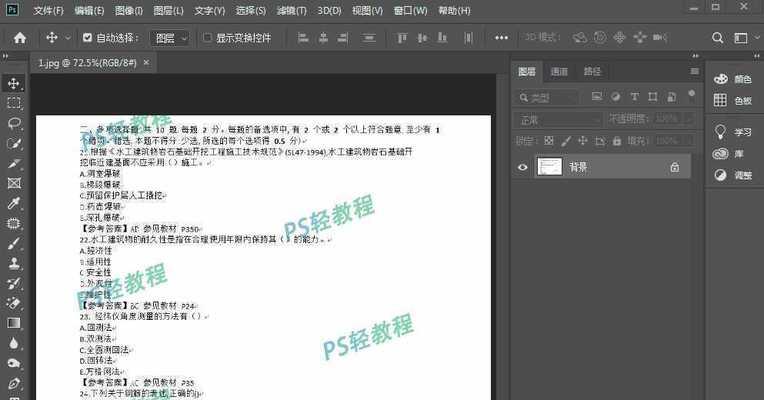
Task: Filter layers by smart object icon
Action: click(x=672, y=97)
